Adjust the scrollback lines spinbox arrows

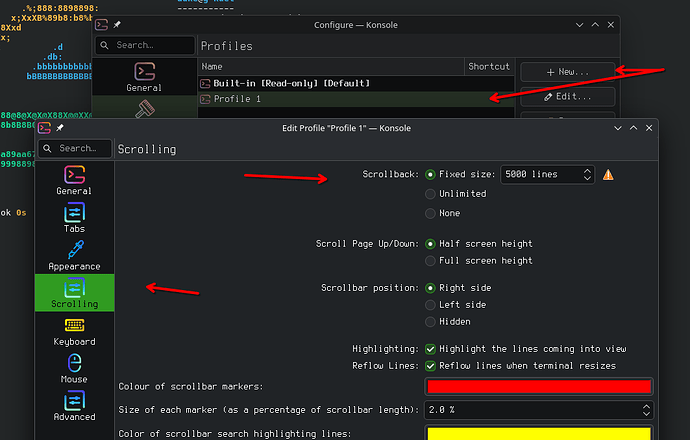(587, 174)
